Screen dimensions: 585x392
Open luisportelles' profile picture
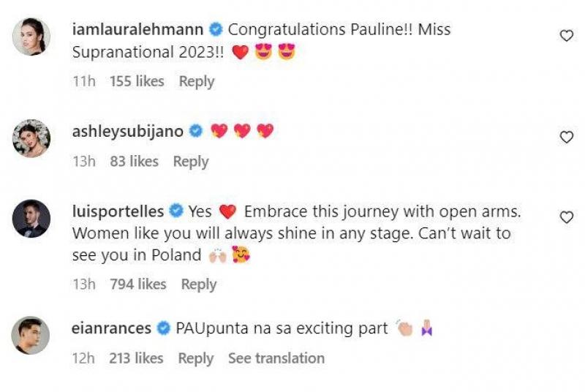click(x=31, y=219)
